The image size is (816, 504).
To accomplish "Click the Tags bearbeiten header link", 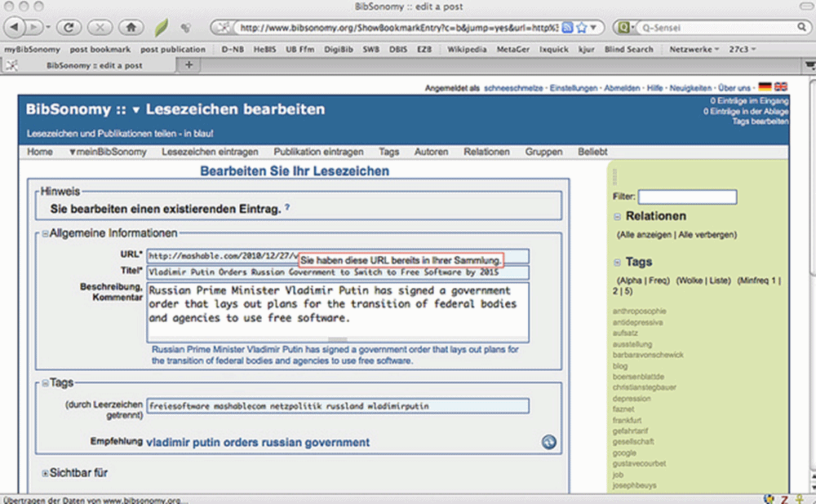I will pos(761,122).
